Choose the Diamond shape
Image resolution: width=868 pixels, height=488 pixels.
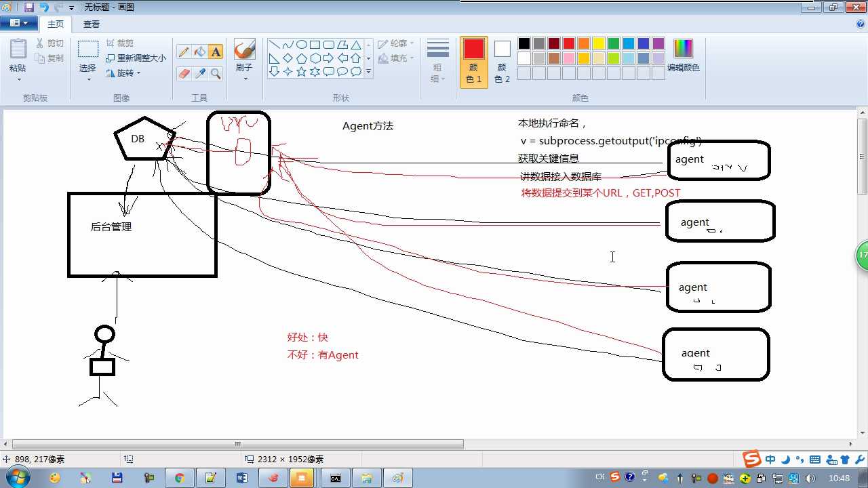[288, 58]
